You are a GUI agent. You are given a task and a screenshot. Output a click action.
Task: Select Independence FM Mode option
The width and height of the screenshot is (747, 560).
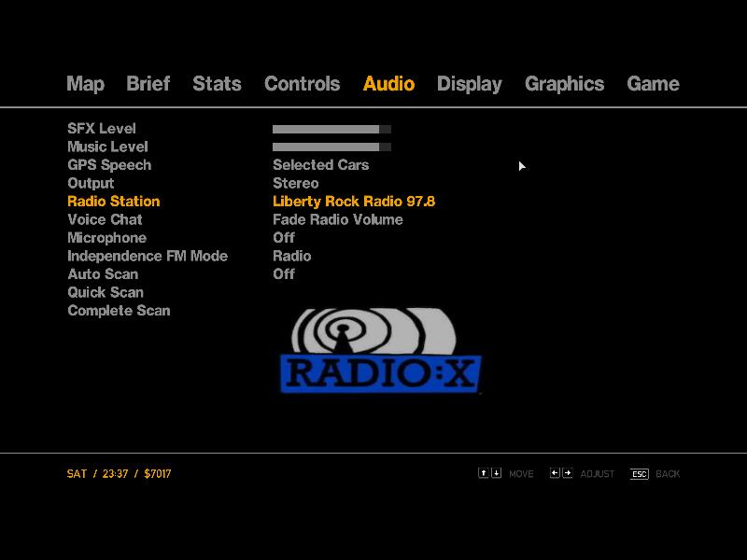[148, 256]
